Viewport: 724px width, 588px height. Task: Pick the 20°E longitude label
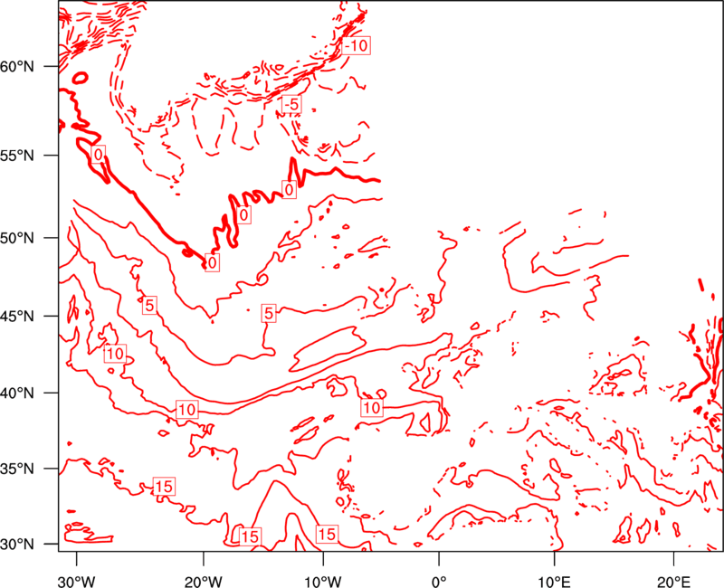(x=673, y=582)
